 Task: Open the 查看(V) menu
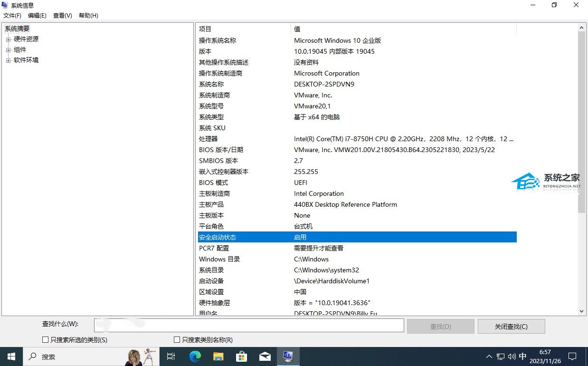click(63, 16)
